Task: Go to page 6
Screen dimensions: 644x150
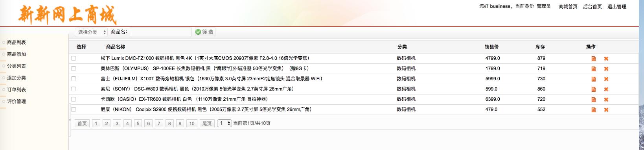Action: point(149,124)
